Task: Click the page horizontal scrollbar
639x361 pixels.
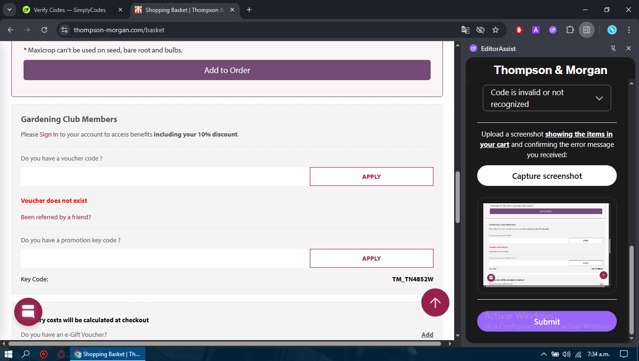Action: point(224,343)
